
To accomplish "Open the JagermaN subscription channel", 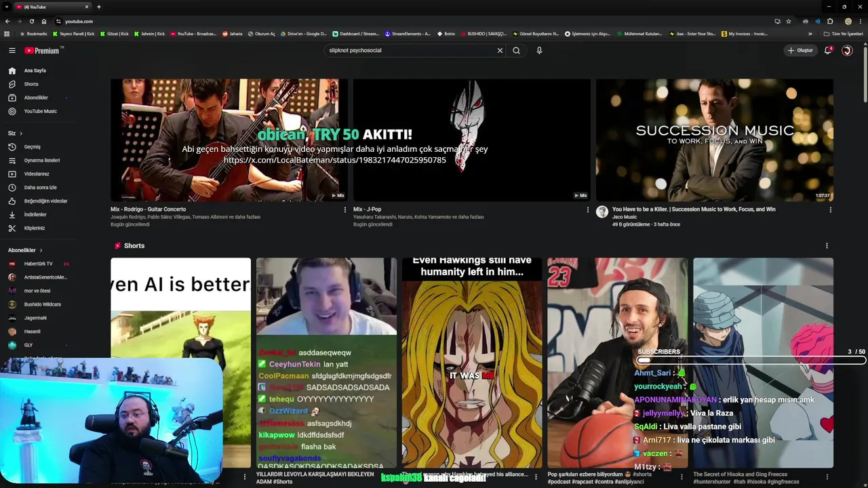I will (x=35, y=318).
